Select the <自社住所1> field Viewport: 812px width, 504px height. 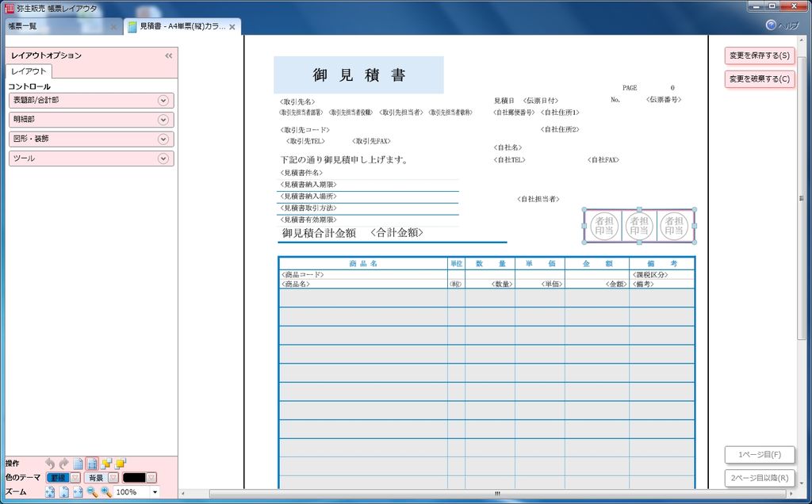click(561, 113)
